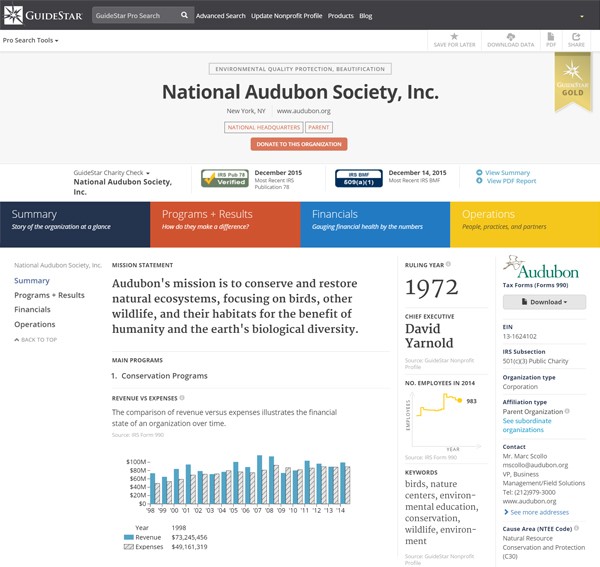
Task: Open the account dropdown arrow in the top bar
Action: click(582, 16)
